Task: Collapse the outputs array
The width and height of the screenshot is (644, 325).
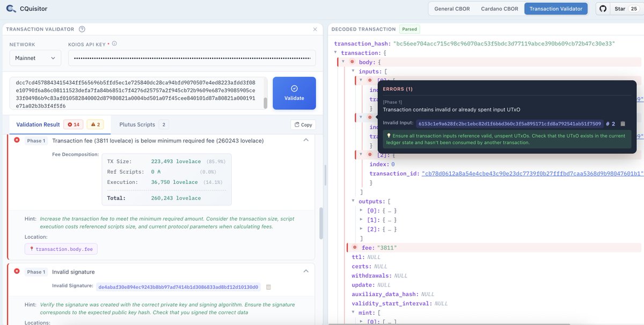Action: (353, 201)
